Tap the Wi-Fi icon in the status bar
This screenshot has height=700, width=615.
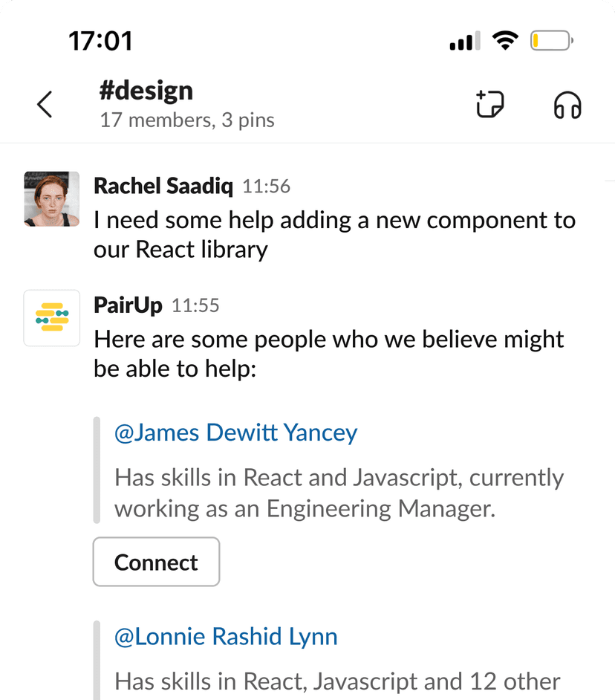506,41
